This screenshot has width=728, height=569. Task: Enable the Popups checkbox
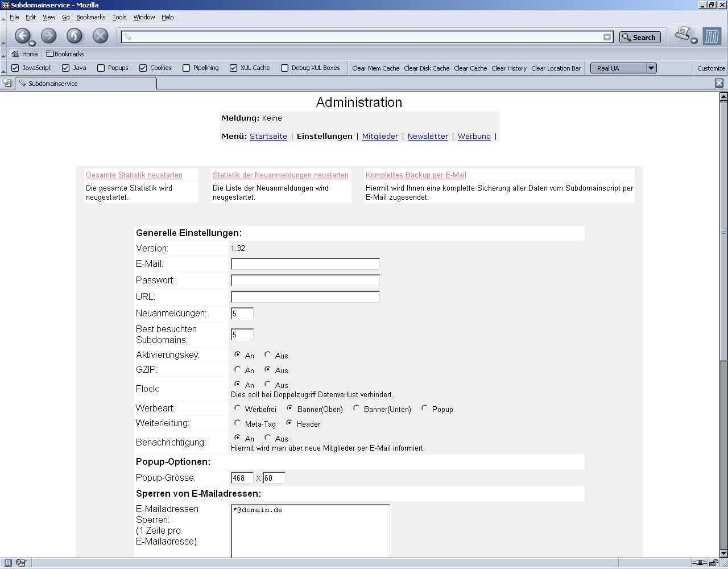click(x=101, y=68)
